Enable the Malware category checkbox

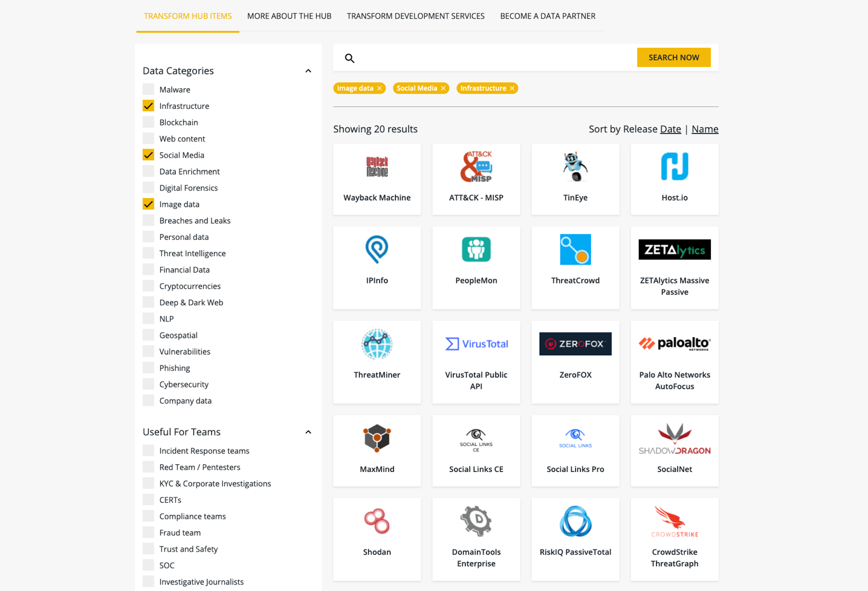(148, 89)
